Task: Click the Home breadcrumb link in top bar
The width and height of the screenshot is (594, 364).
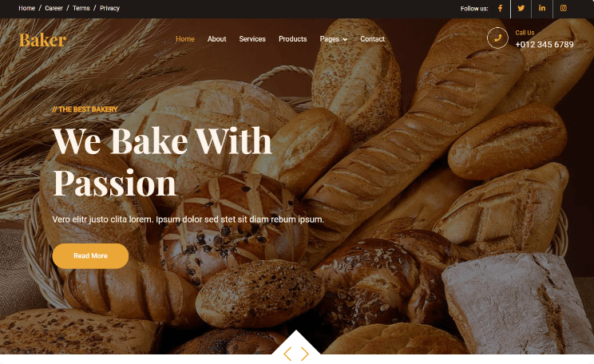Action: pyautogui.click(x=26, y=8)
